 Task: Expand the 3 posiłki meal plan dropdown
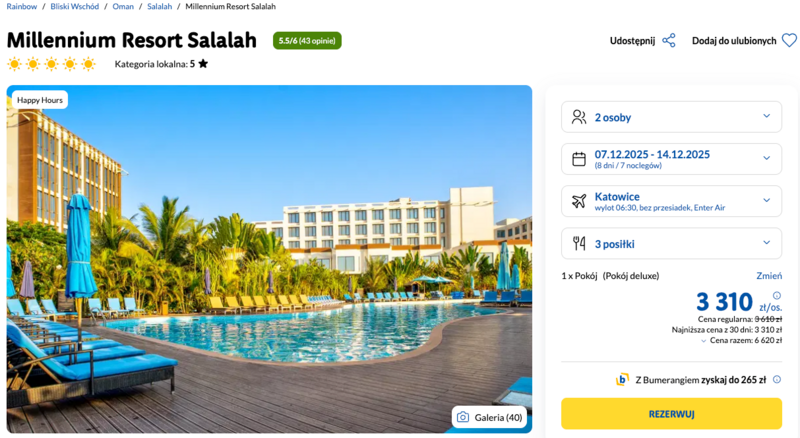[x=767, y=243]
